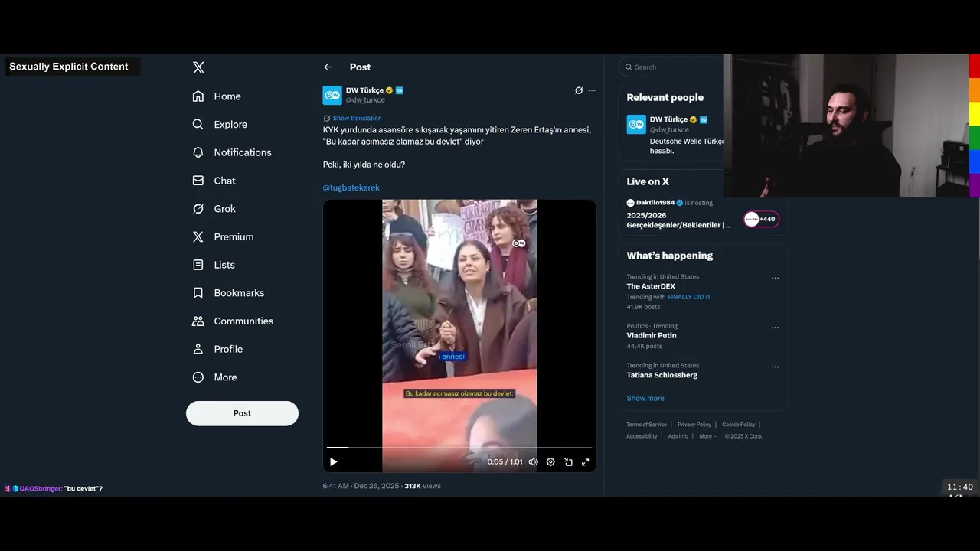Click the 313K Views count

pos(423,486)
